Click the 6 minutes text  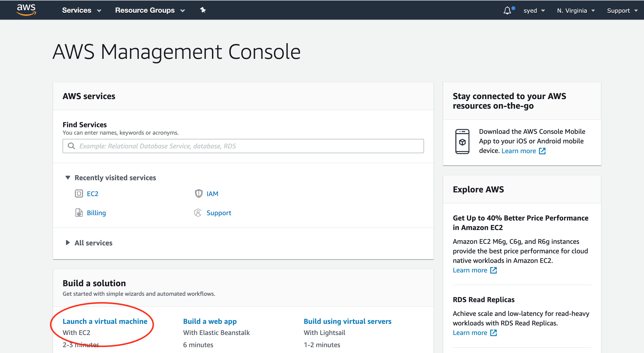click(198, 345)
